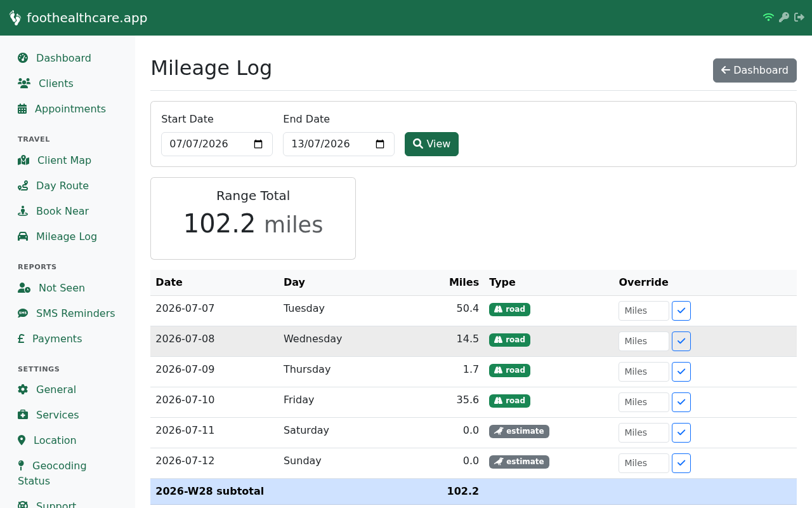
Task: Click Miles override input for Friday
Action: point(644,402)
